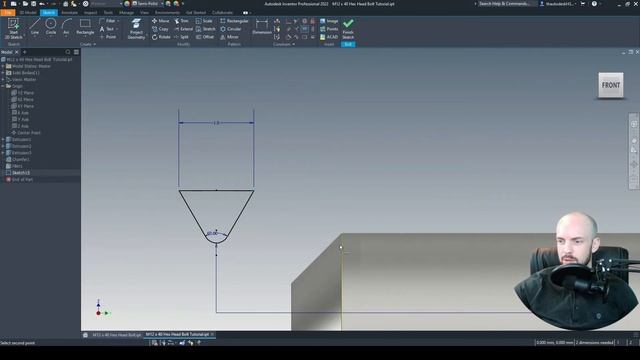
Task: Click the browser search icon
Action: pos(68,52)
